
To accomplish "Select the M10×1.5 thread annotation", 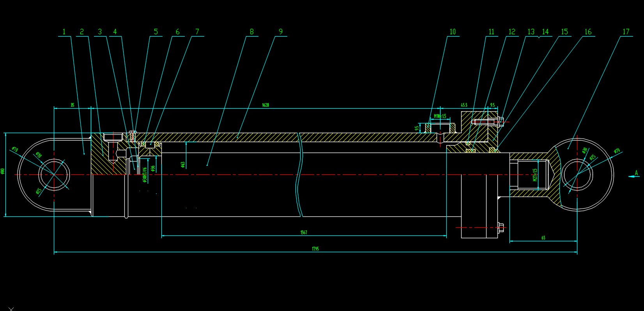I will (440, 116).
